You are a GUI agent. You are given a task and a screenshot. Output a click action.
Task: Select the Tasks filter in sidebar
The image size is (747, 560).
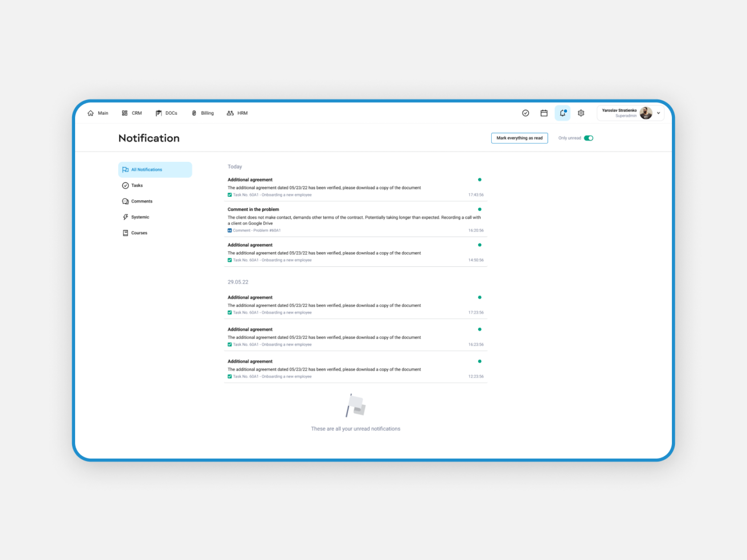[x=137, y=185]
